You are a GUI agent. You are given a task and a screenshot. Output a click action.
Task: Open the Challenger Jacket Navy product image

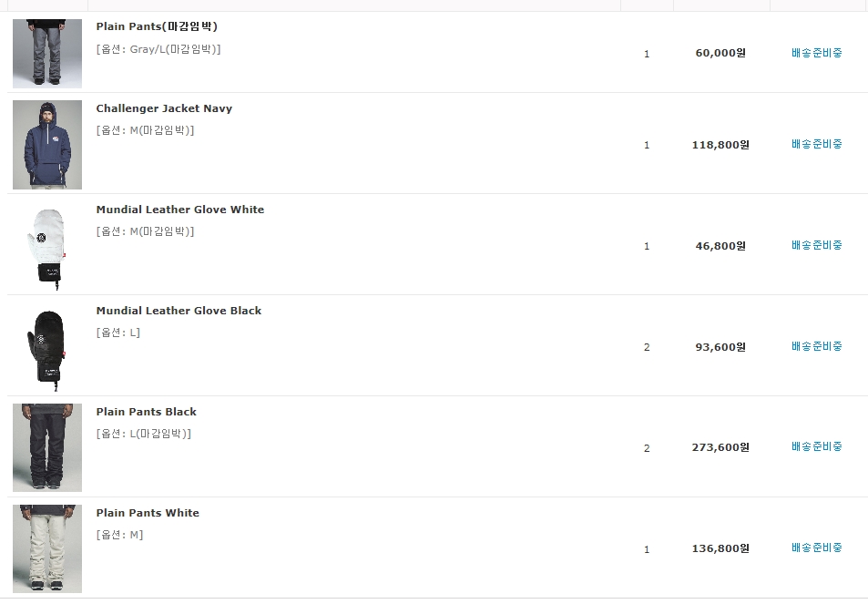point(47,145)
